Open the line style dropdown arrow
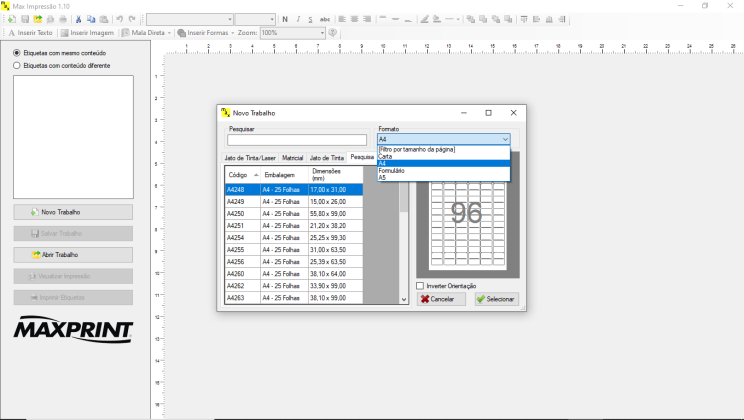The width and height of the screenshot is (744, 420). click(x=458, y=19)
